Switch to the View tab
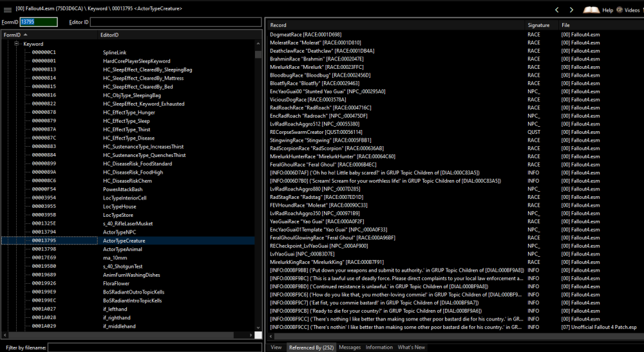Screen dimensions: 644x352 click(x=276, y=347)
